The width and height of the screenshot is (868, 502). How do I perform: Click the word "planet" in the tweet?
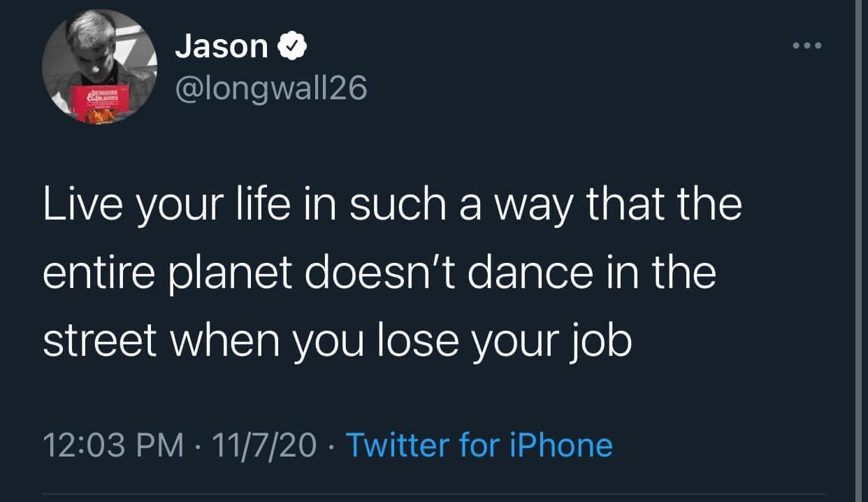[224, 273]
